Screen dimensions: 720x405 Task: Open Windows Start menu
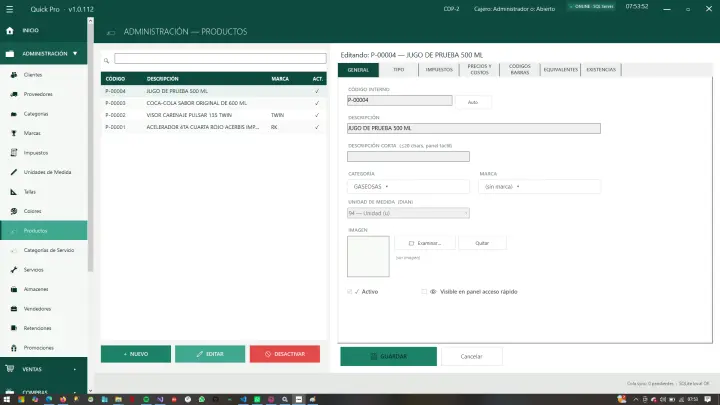click(7, 399)
